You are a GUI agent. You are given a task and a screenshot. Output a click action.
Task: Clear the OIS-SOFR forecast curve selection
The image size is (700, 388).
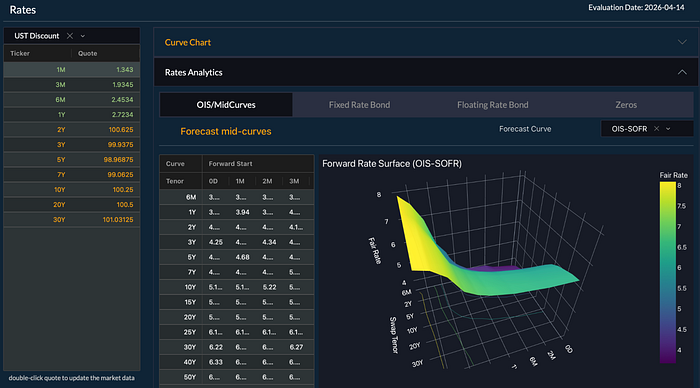(656, 129)
